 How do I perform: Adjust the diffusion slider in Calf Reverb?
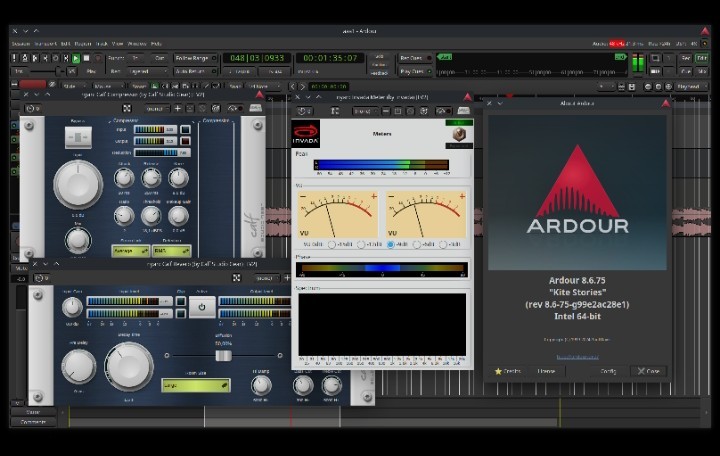click(224, 355)
